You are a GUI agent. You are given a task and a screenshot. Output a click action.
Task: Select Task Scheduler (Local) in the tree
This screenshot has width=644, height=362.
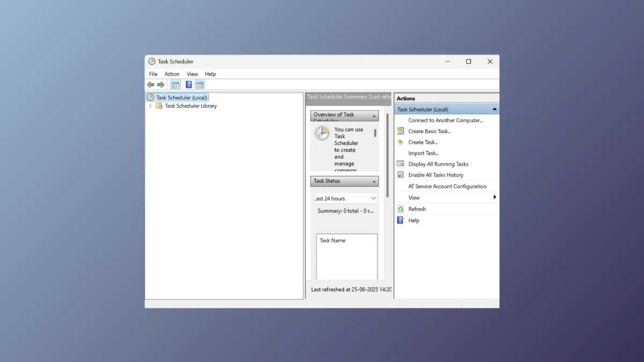coord(181,97)
